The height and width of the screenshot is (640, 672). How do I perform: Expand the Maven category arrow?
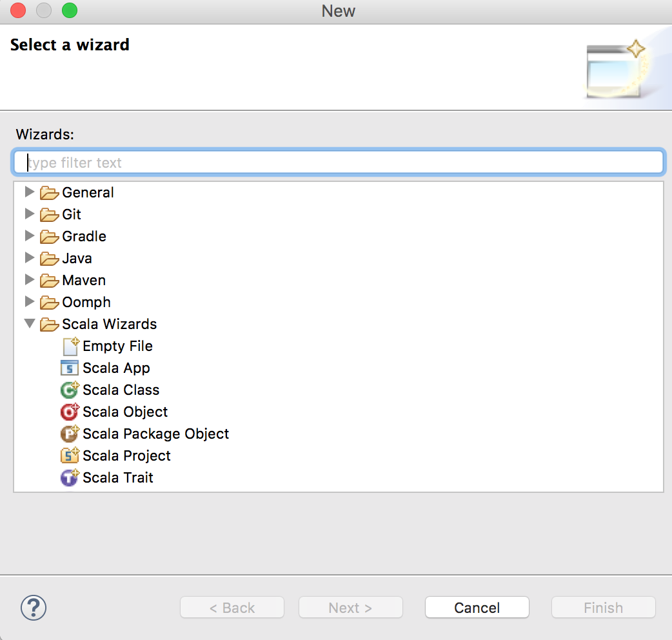29,279
